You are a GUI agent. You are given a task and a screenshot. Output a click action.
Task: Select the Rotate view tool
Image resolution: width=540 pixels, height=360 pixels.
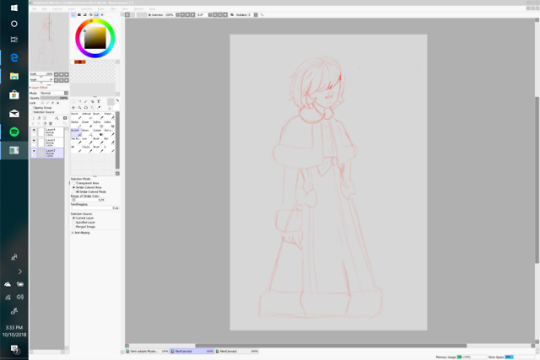(x=86, y=108)
